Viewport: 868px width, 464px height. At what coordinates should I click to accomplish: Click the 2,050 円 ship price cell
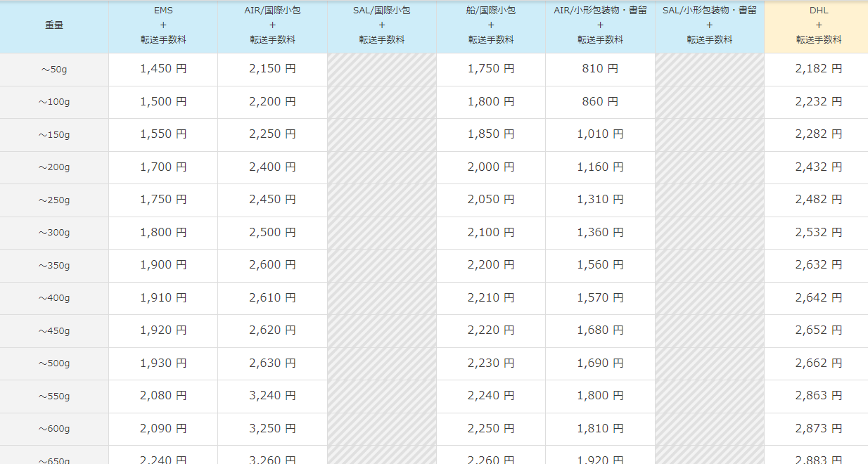pos(491,200)
